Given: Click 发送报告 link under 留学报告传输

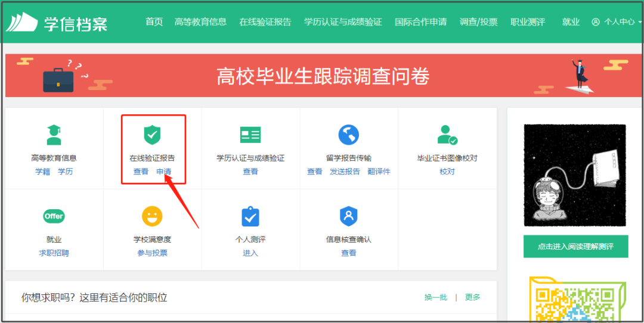Looking at the screenshot, I should [x=345, y=172].
